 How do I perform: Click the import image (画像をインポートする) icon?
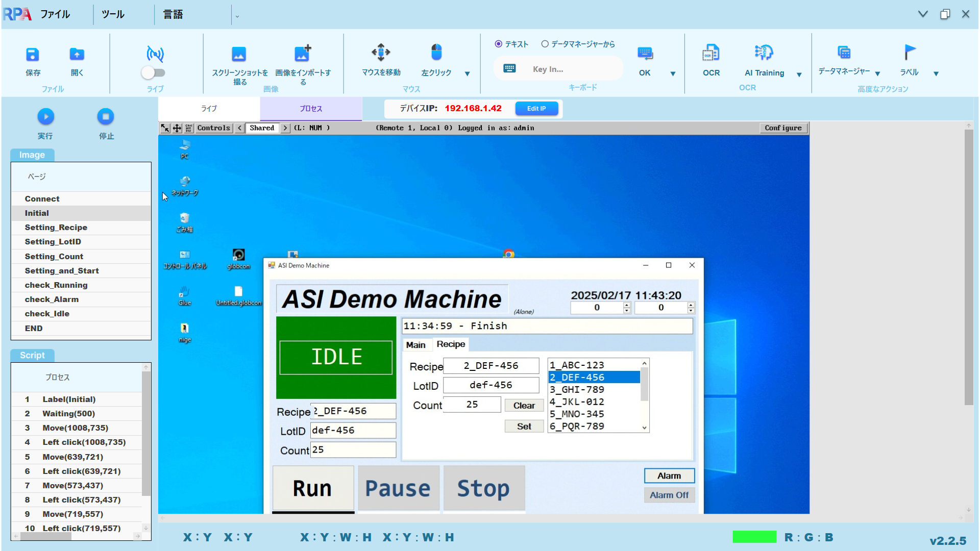click(303, 53)
